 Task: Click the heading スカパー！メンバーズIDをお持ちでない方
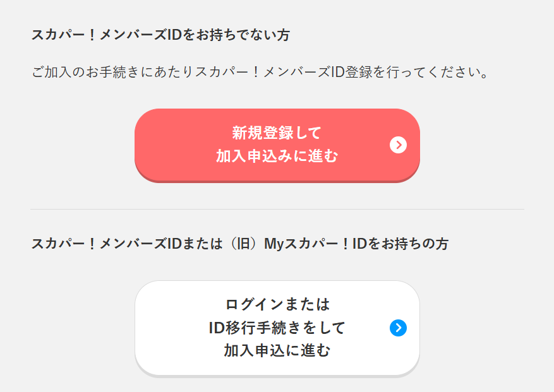point(160,35)
